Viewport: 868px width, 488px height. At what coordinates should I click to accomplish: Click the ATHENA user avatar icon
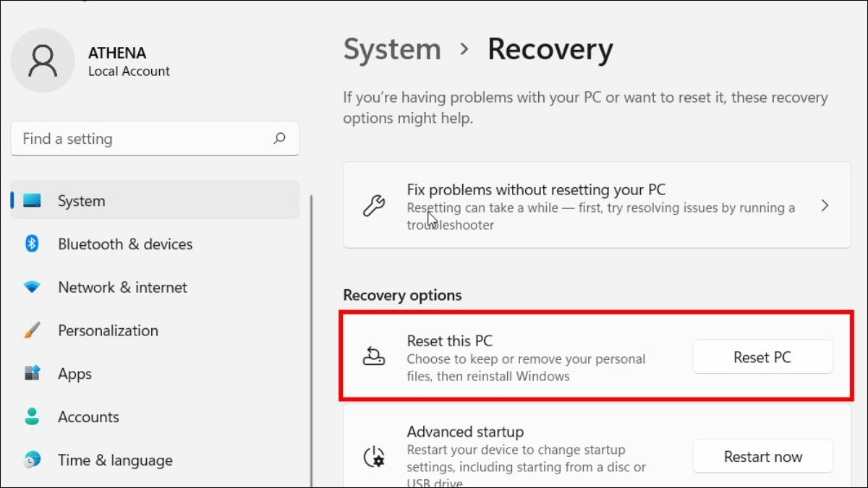point(43,61)
